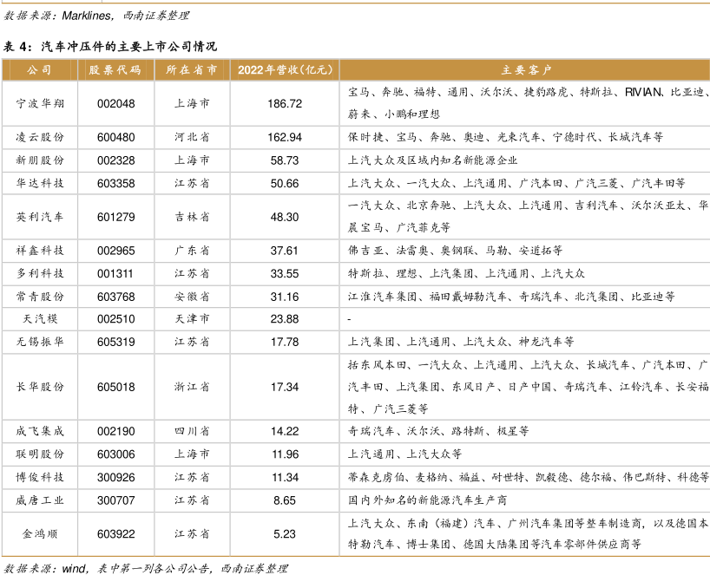
Task: Click company name 博俊科技
Action: [x=40, y=477]
